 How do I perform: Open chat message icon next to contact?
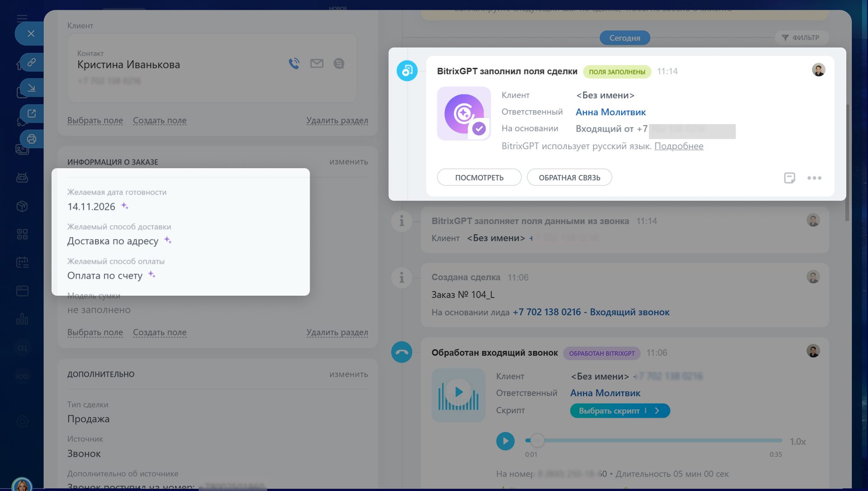(339, 63)
